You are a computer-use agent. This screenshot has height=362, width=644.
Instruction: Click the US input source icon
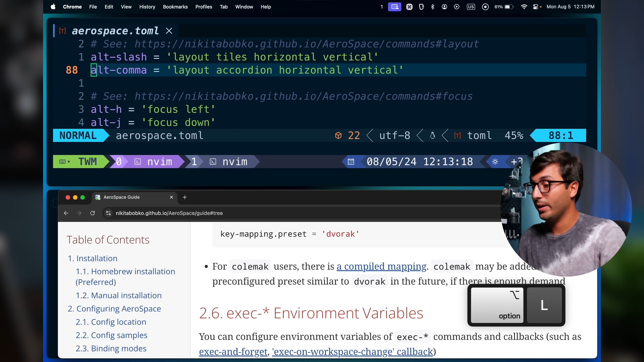pos(471,7)
